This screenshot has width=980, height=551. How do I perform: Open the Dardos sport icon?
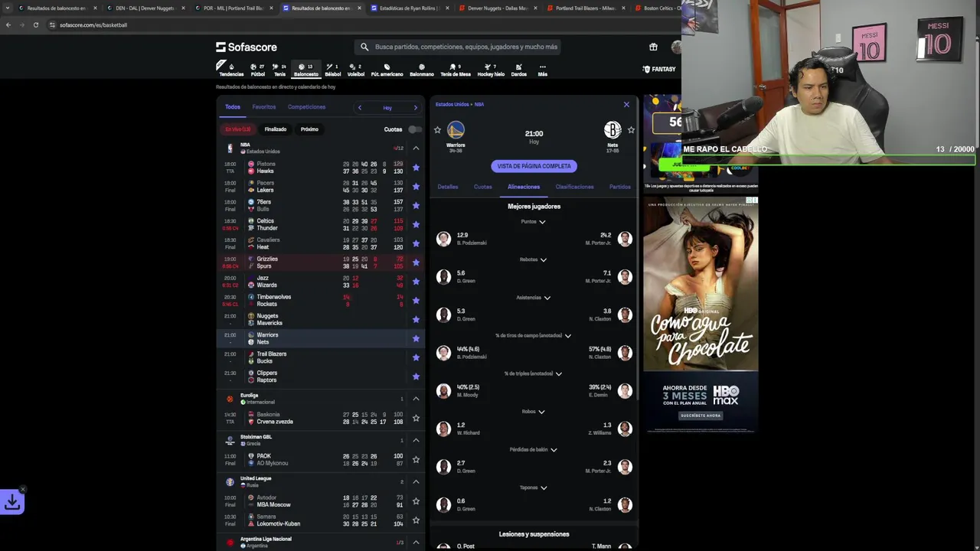518,70
